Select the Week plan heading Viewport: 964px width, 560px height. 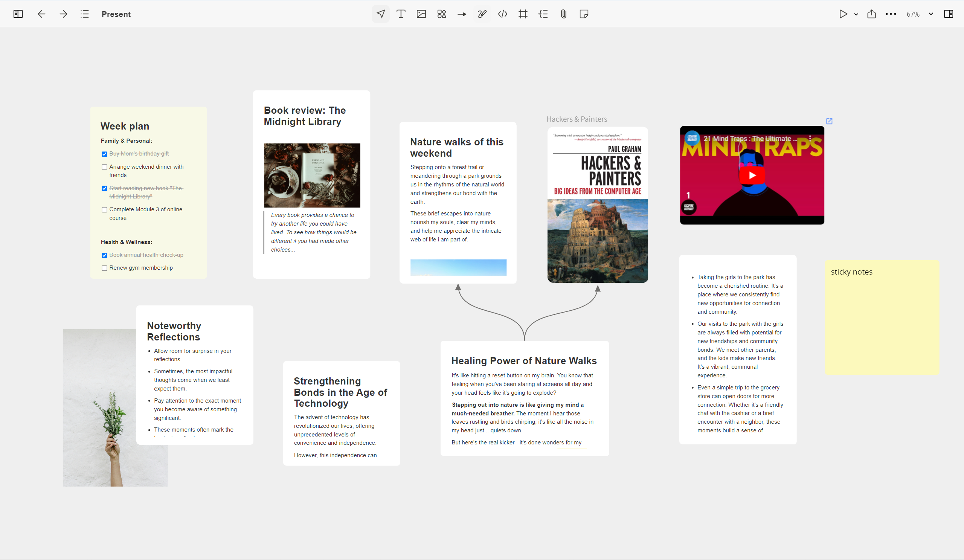coord(125,126)
